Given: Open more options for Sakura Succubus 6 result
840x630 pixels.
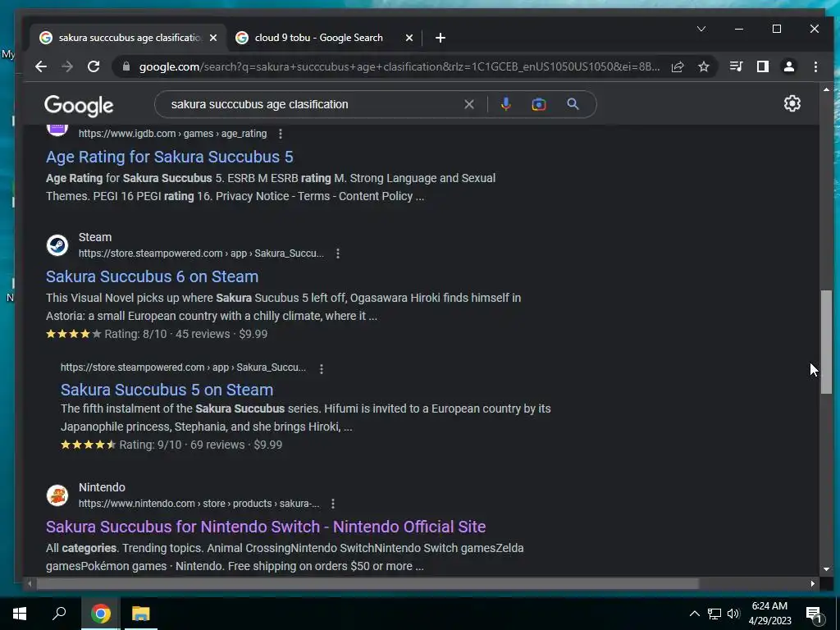Looking at the screenshot, I should coord(337,253).
